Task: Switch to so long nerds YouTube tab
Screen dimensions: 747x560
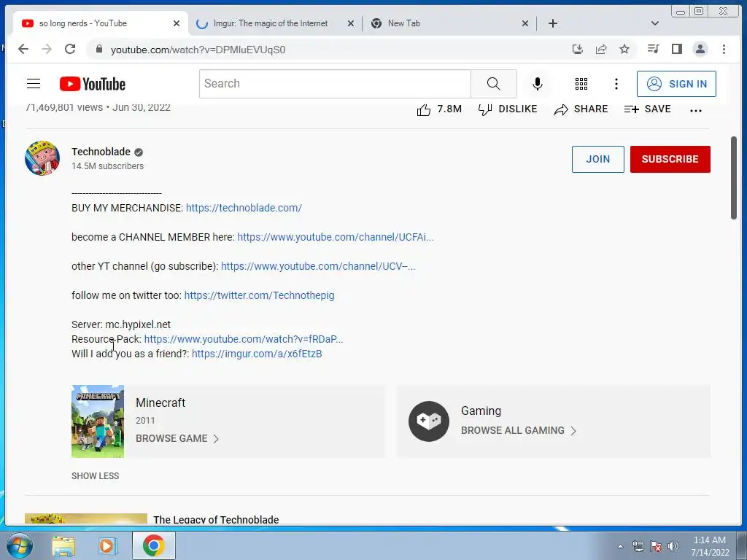Action: [x=101, y=23]
